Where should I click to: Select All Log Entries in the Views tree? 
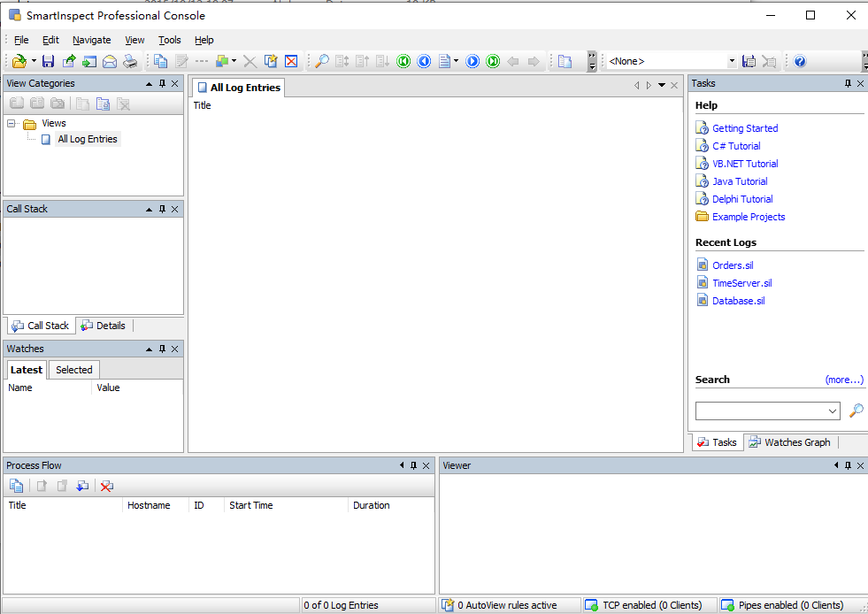(x=88, y=139)
